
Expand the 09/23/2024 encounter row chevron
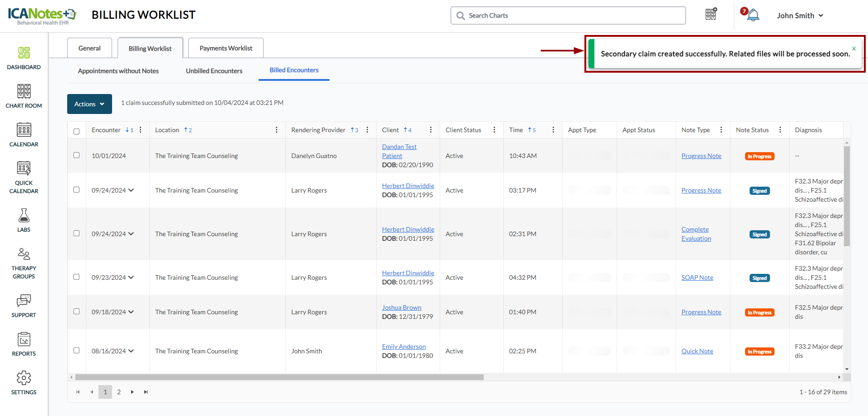(131, 277)
